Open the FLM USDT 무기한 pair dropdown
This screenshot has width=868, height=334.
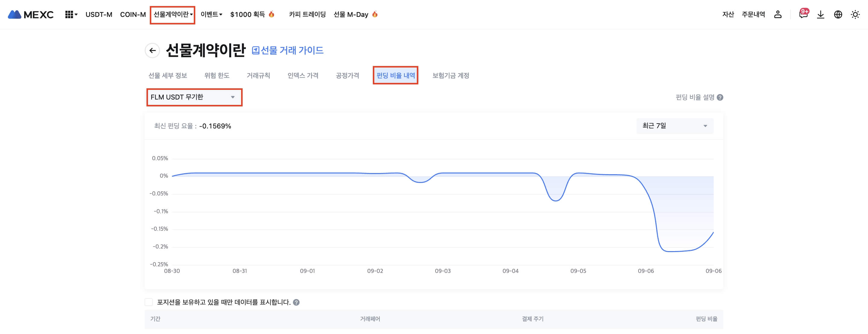(x=194, y=97)
